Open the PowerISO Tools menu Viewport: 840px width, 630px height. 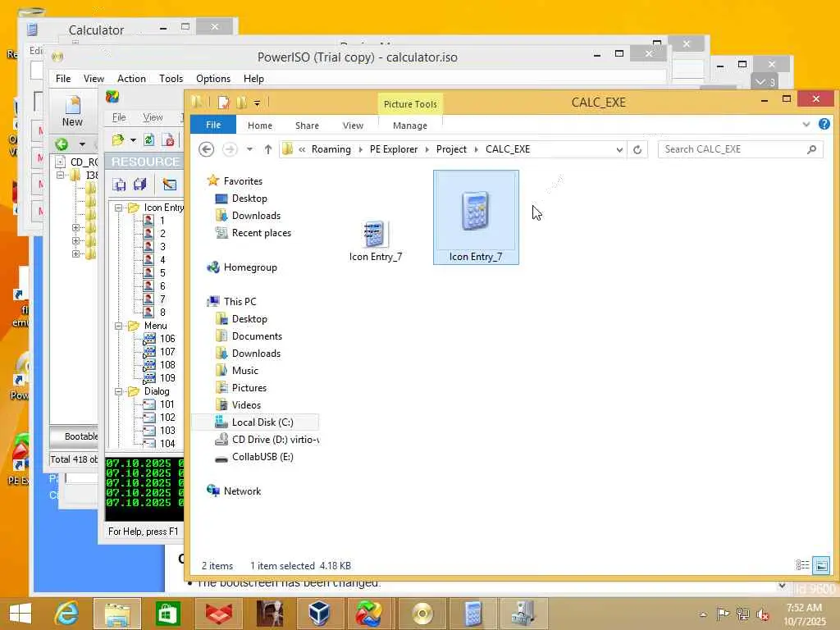click(171, 78)
